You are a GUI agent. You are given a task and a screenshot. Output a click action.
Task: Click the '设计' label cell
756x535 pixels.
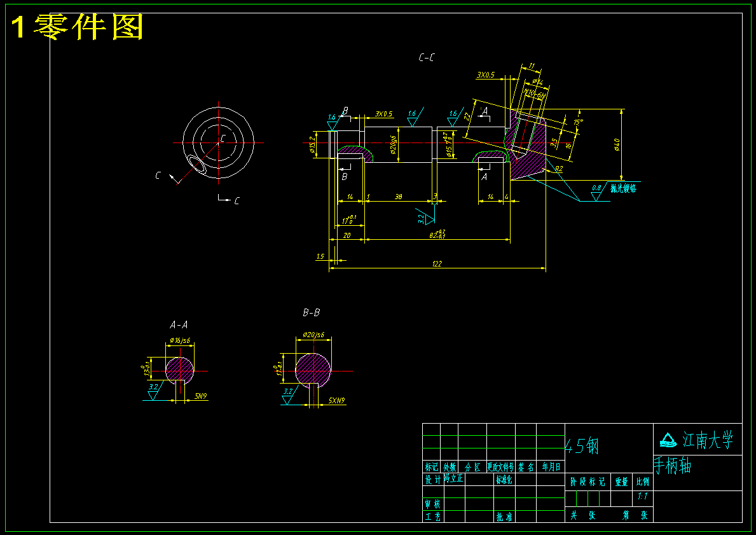click(x=432, y=480)
